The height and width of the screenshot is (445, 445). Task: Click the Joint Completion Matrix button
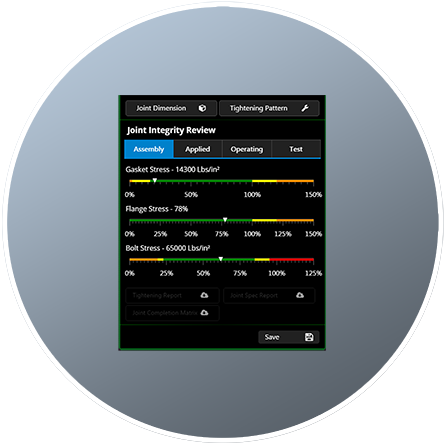coord(172,313)
